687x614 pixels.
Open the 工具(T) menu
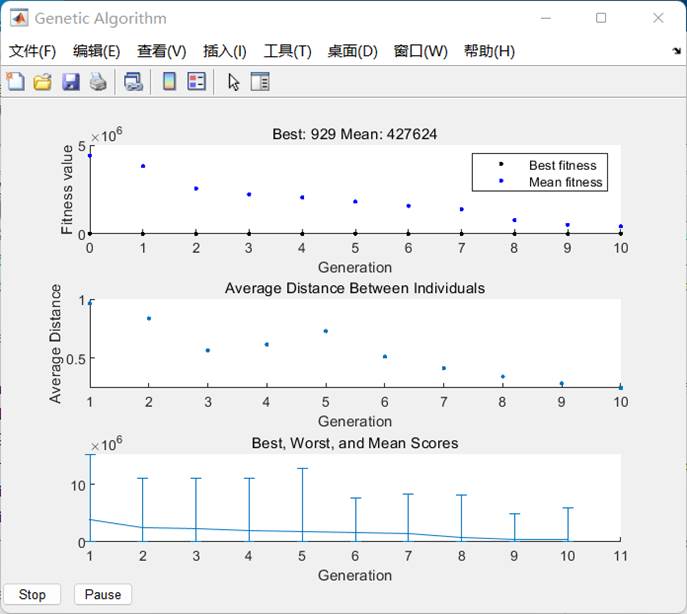pos(287,52)
